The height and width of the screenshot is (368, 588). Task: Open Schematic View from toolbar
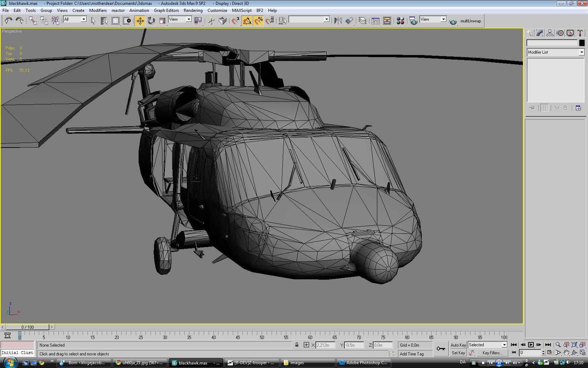point(387,21)
